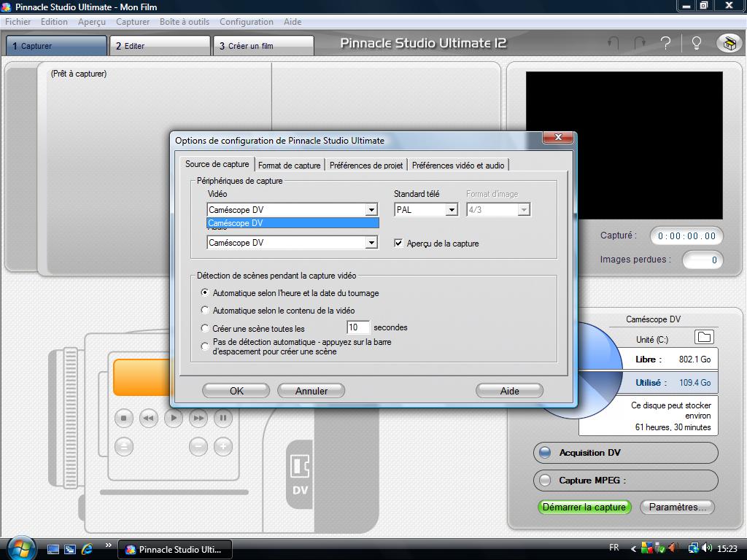747x560 pixels.
Task: Click the camcorder plus button
Action: click(223, 446)
